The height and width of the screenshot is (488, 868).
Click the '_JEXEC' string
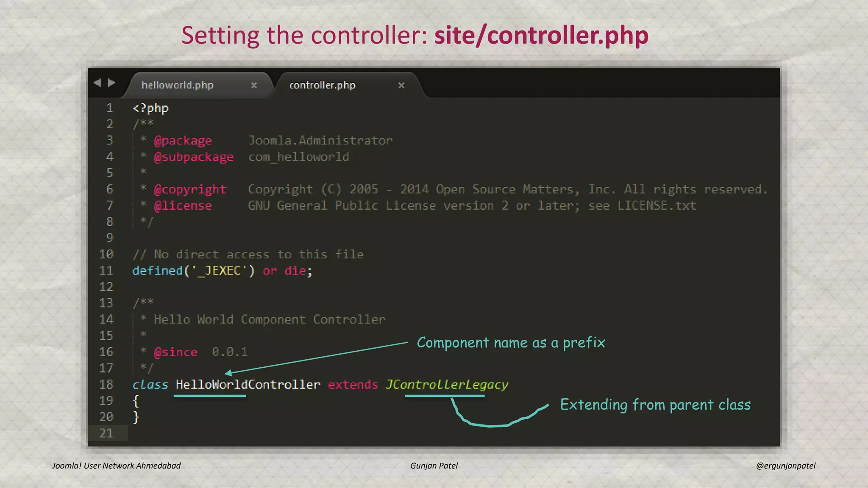click(x=219, y=271)
